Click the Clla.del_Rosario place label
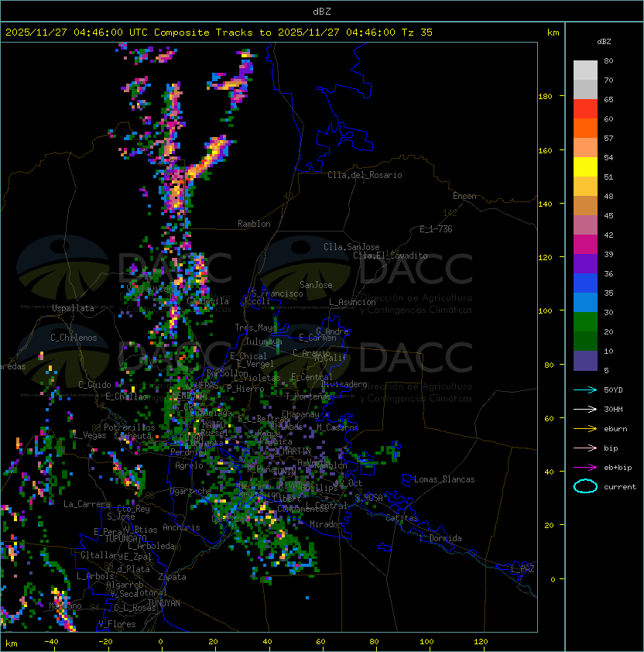 (x=365, y=175)
